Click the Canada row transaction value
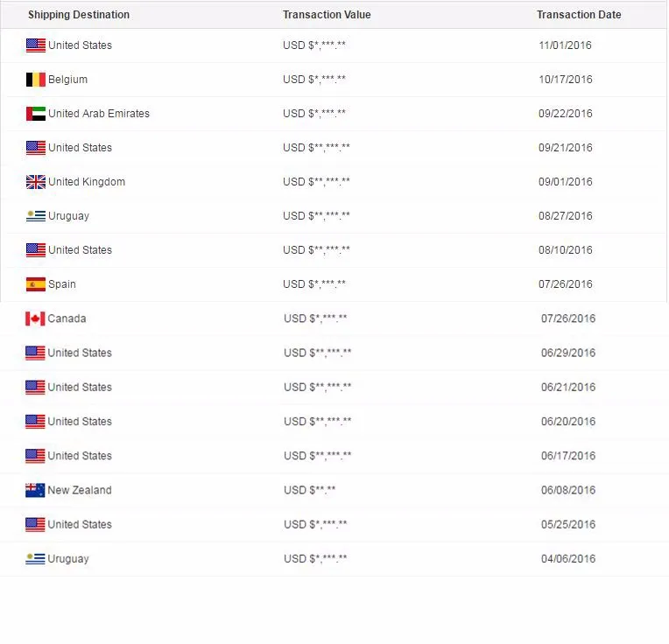The height and width of the screenshot is (644, 669). click(x=315, y=318)
